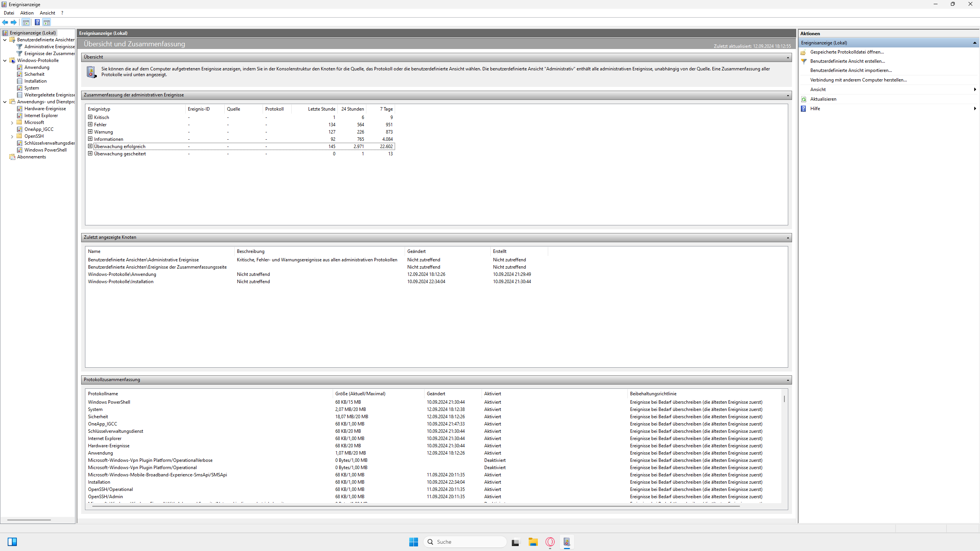
Task: Click the Größe (Aktuell/Maximal) column header
Action: click(x=379, y=394)
